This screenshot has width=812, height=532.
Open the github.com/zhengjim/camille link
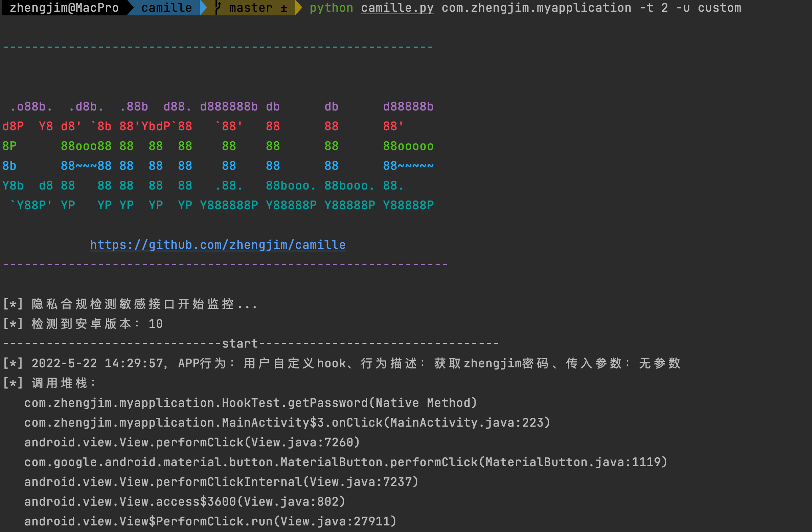pos(218,244)
